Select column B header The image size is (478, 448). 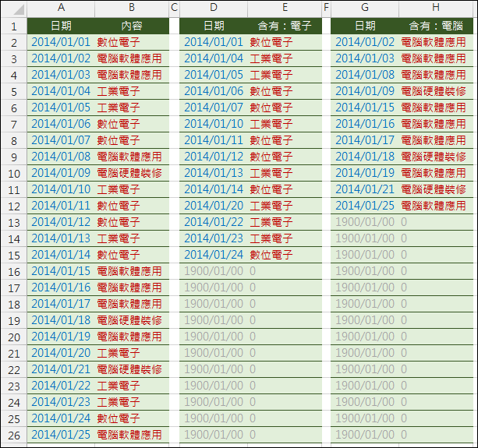point(132,7)
